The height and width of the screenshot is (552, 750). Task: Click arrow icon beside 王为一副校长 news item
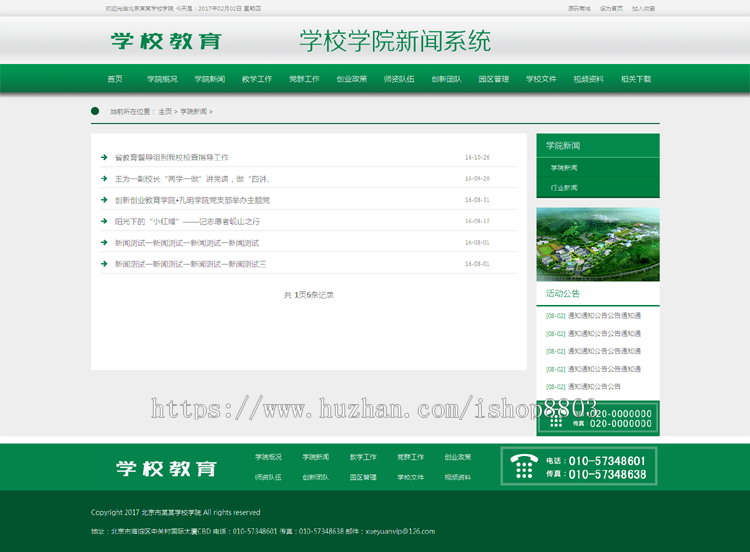(104, 178)
